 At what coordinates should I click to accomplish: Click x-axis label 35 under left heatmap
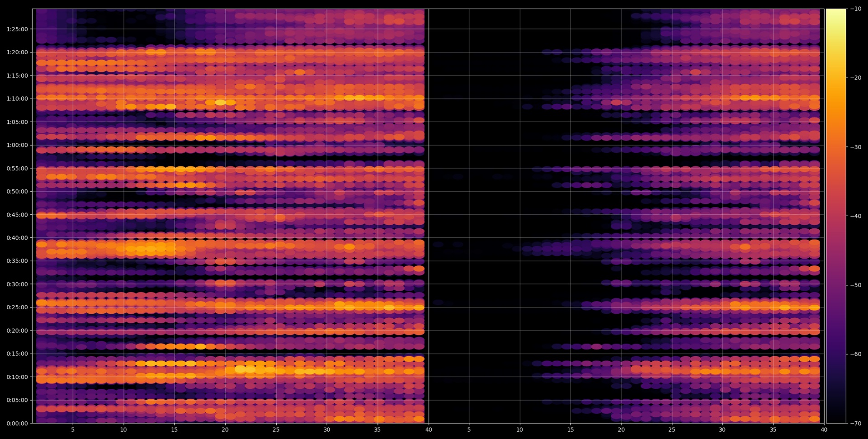click(x=377, y=430)
